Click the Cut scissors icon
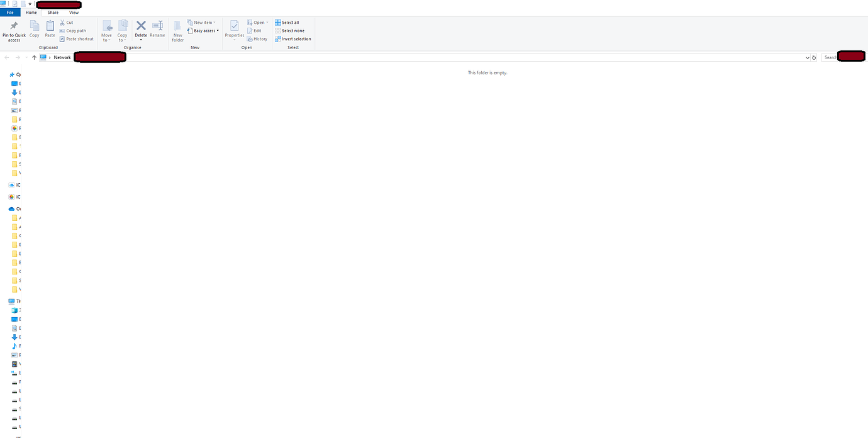Image resolution: width=868 pixels, height=438 pixels. (62, 23)
